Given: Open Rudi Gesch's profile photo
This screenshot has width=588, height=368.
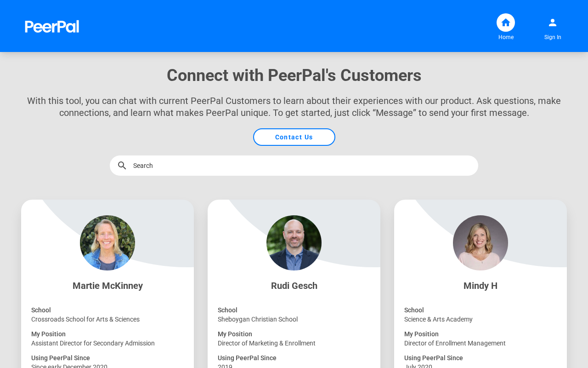Looking at the screenshot, I should click(x=294, y=243).
